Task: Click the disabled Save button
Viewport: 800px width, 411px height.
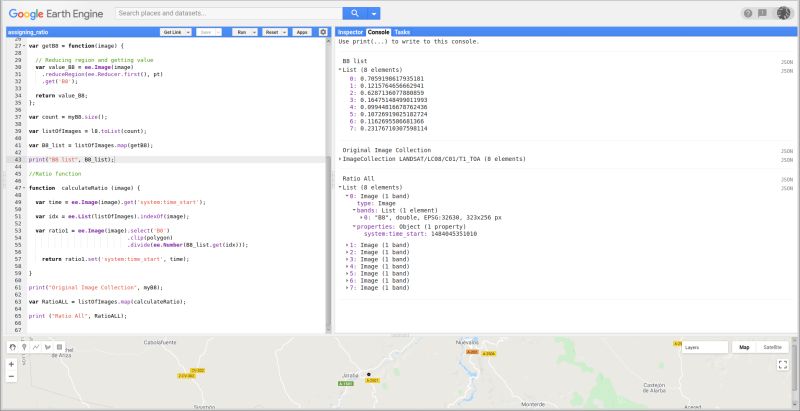Action: point(206,32)
